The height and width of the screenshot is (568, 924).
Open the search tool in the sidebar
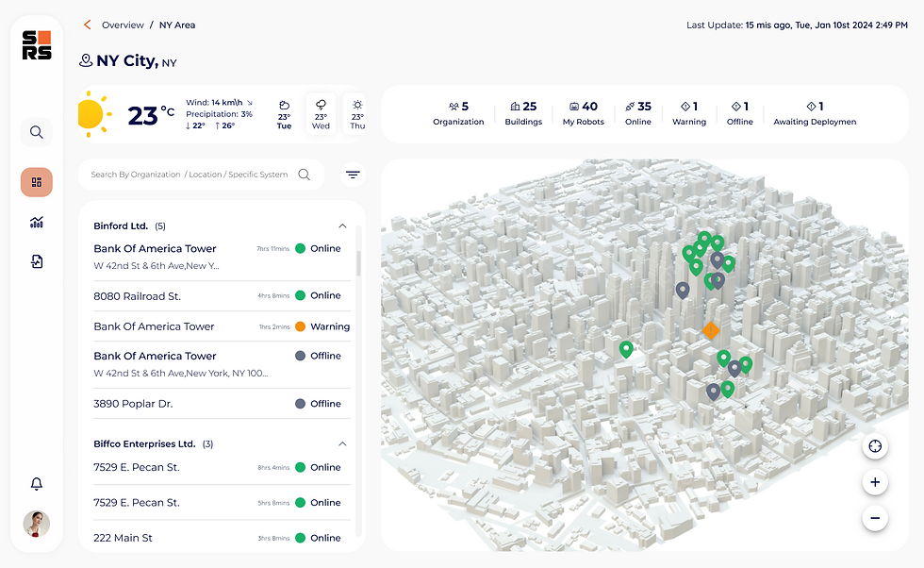pos(36,132)
